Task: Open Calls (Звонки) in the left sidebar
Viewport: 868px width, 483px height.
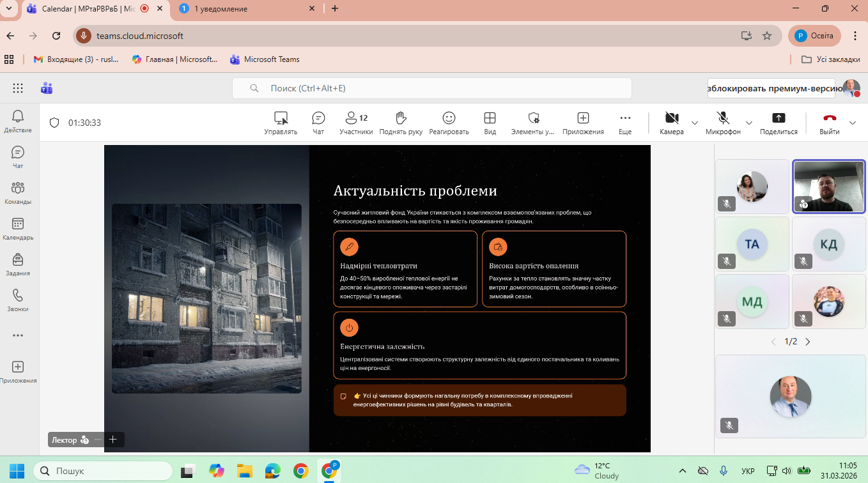Action: [18, 301]
